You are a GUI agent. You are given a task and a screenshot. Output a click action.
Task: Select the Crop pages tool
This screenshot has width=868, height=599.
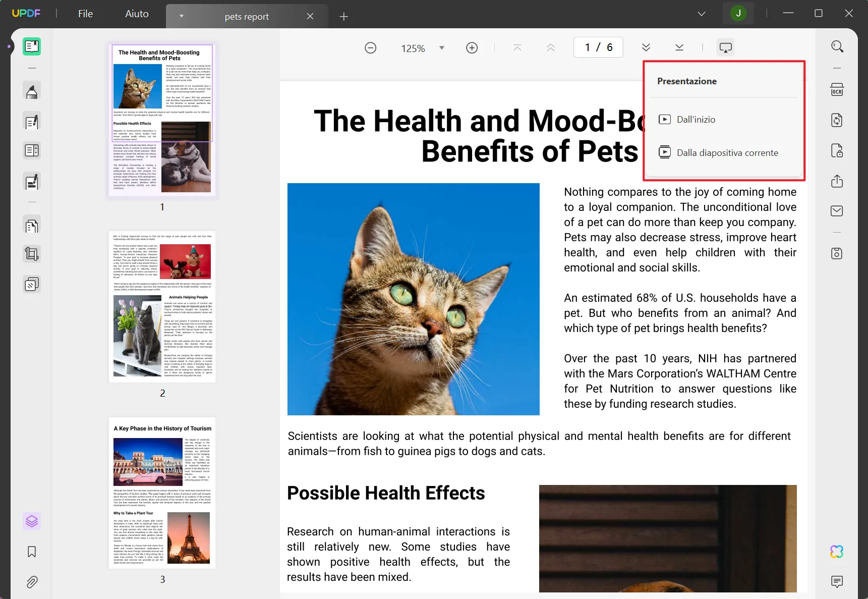[x=31, y=254]
